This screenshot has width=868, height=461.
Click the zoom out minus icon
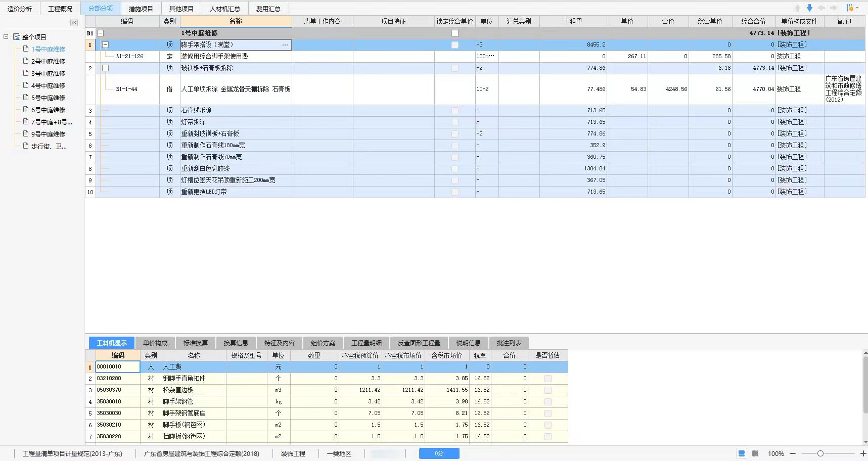click(x=793, y=453)
